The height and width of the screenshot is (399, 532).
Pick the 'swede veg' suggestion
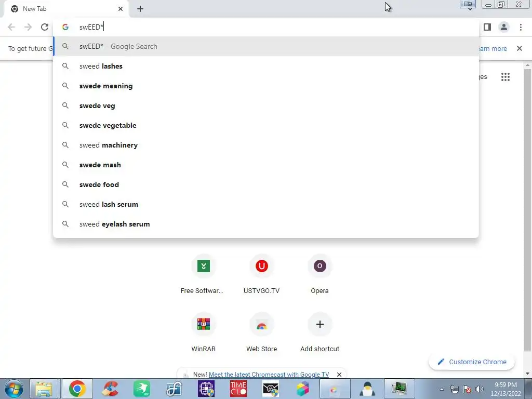pos(266,105)
